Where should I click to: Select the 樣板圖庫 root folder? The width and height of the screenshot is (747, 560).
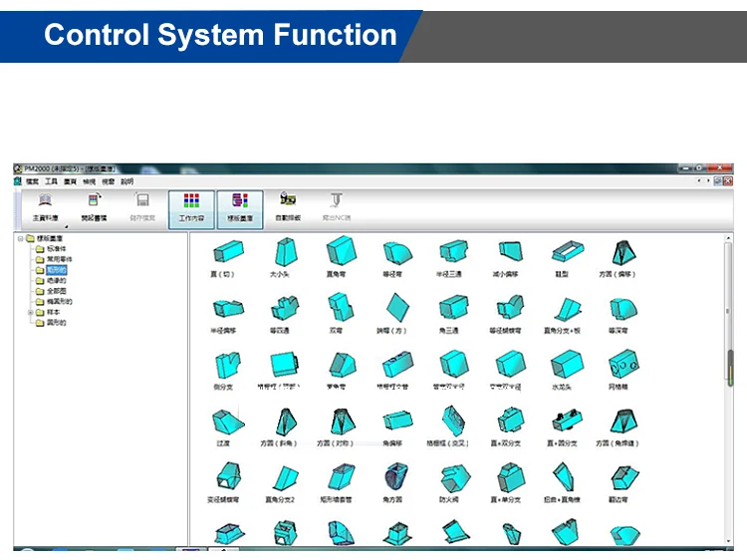click(44, 238)
